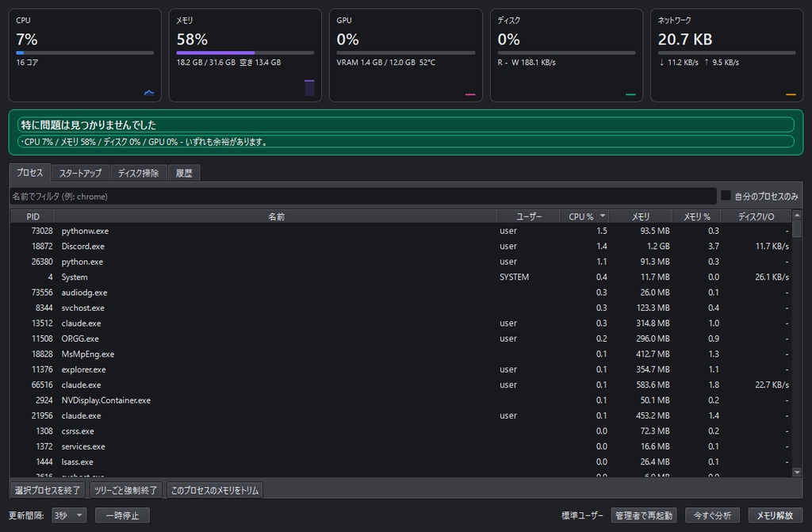Click the メモリ usage progress bar
812x532 pixels.
(x=245, y=53)
